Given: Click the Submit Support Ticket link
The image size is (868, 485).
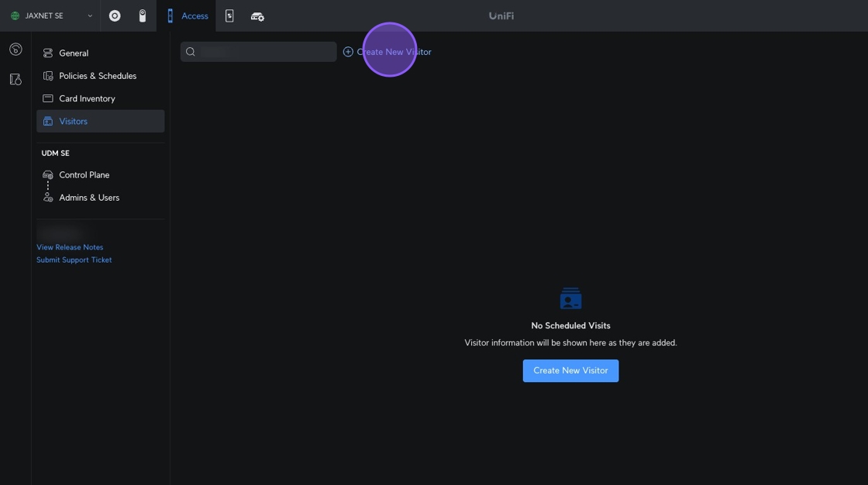Looking at the screenshot, I should coord(74,260).
